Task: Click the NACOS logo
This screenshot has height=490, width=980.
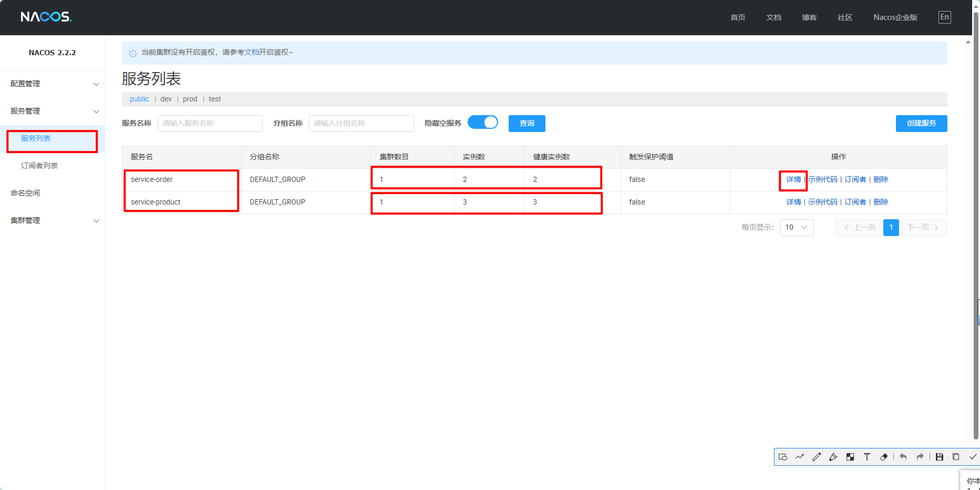Action: click(46, 17)
